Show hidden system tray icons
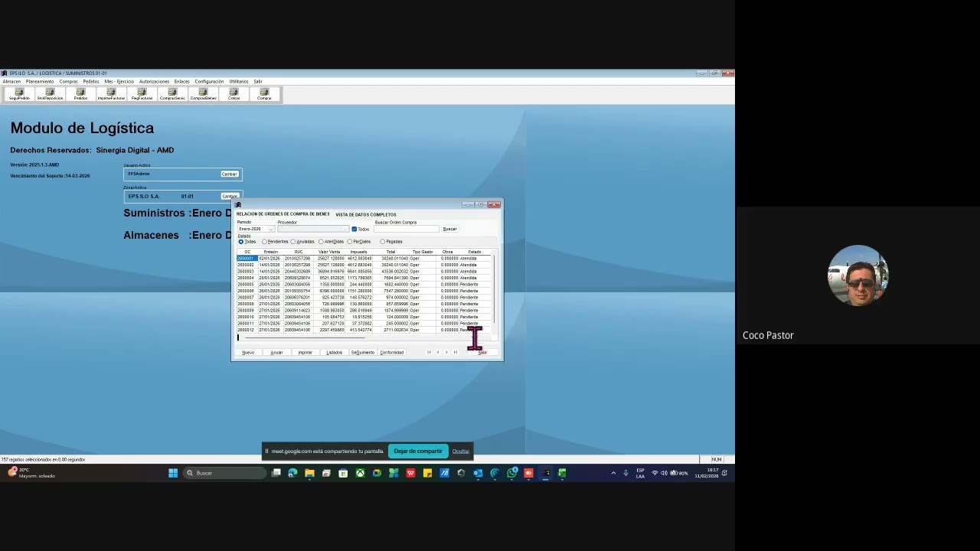The image size is (980, 551). point(612,473)
